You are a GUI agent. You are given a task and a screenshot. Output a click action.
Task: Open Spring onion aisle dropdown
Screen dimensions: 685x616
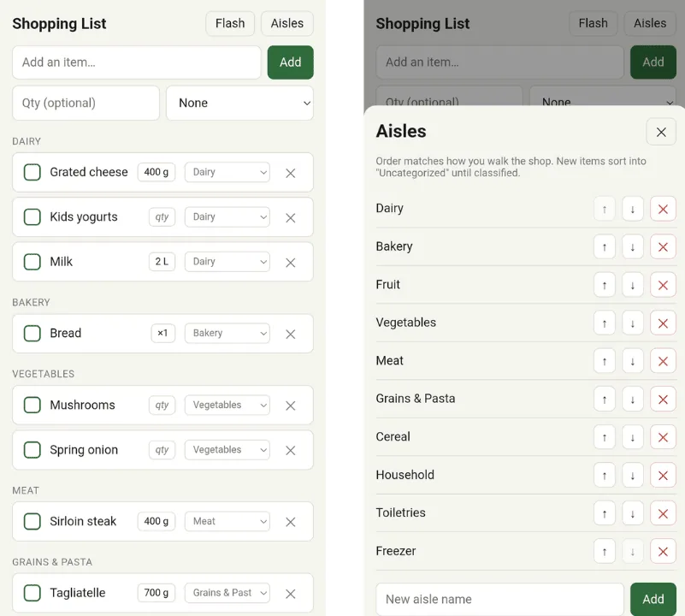tap(227, 449)
